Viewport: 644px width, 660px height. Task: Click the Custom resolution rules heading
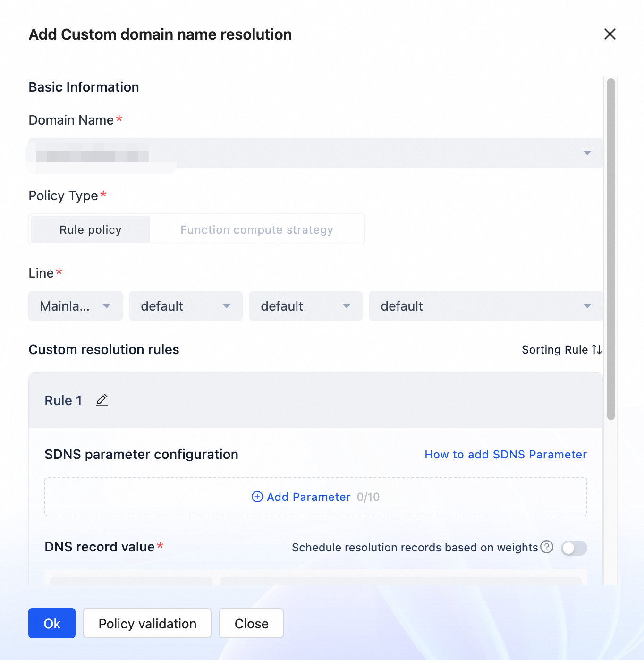pos(104,349)
